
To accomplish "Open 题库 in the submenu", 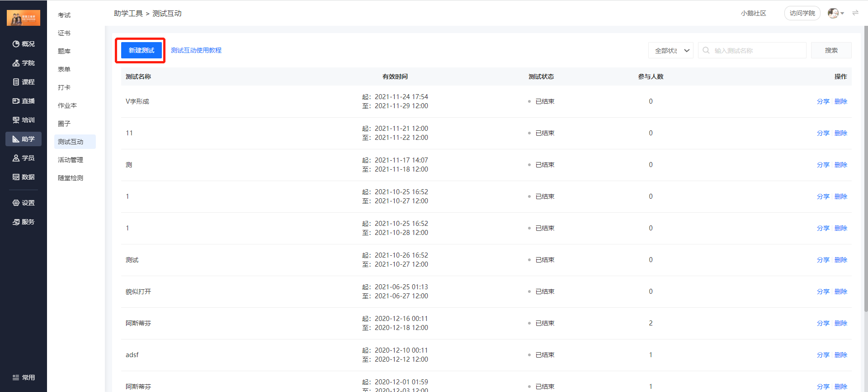I will [x=64, y=51].
